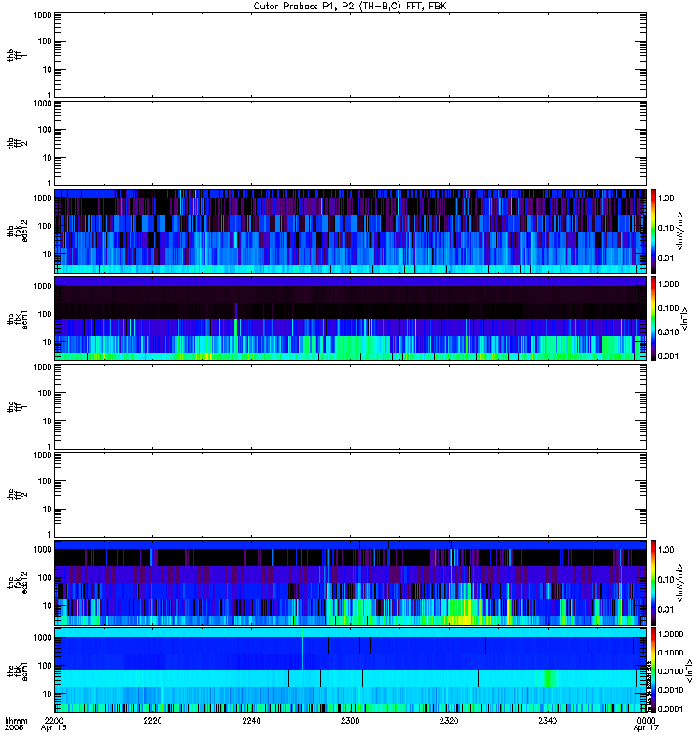
Task: Click the 'thc fff 2' axis label
Action: pyautogui.click(x=18, y=495)
